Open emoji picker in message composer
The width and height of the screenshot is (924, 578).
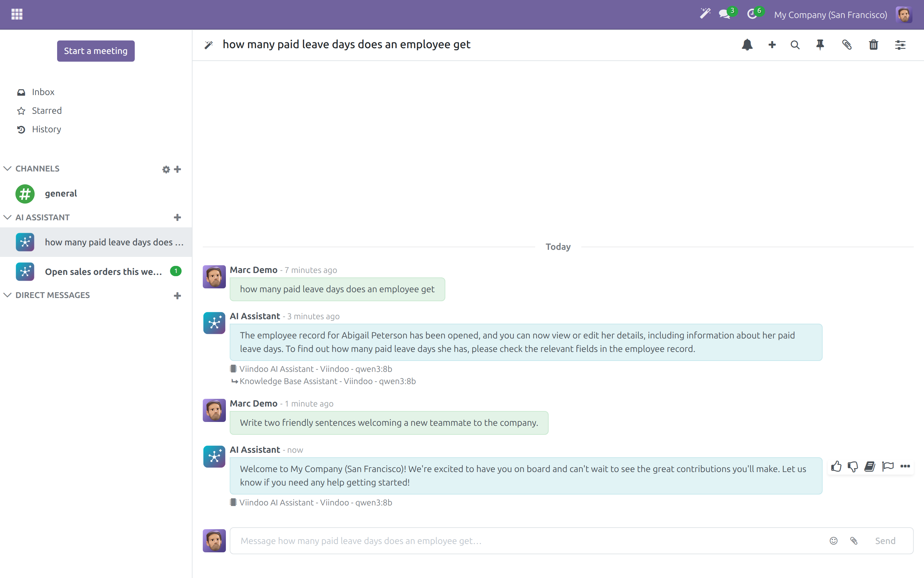point(834,540)
